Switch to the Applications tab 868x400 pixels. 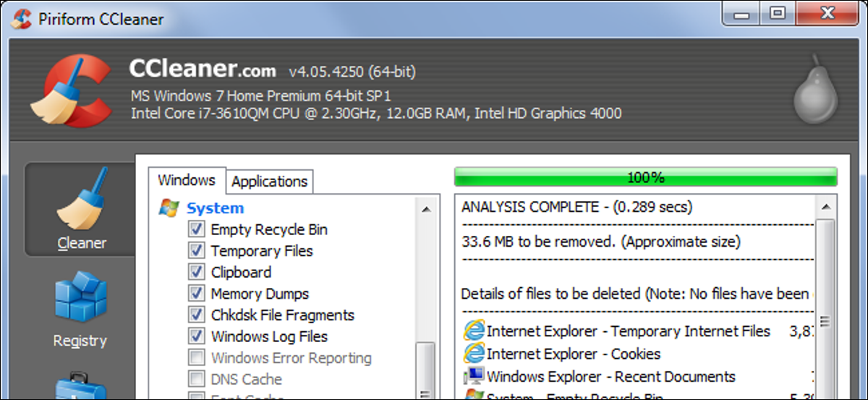[270, 182]
